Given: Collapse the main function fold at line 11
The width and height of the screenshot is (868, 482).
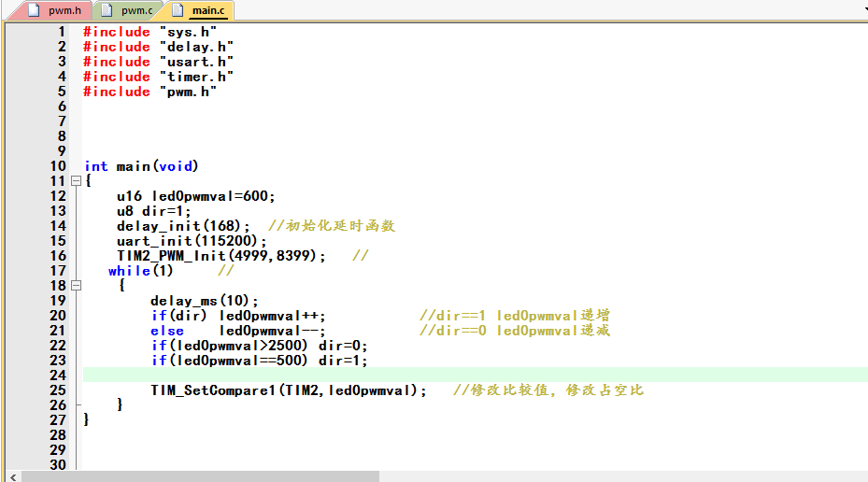Looking at the screenshot, I should pos(77,180).
